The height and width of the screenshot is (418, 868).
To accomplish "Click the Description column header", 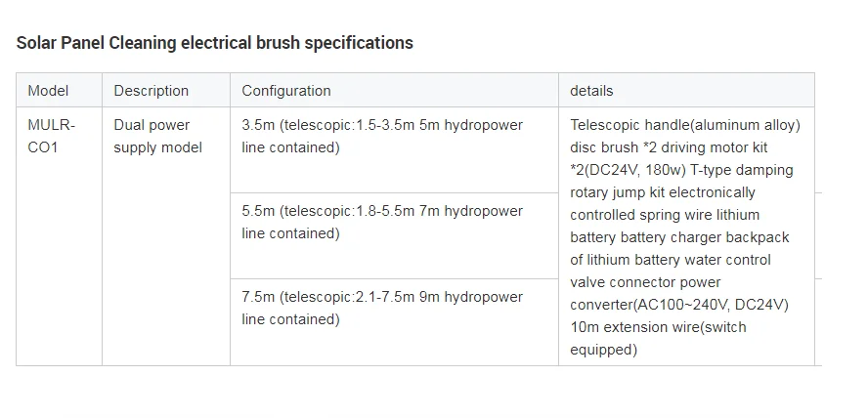I will (166, 90).
